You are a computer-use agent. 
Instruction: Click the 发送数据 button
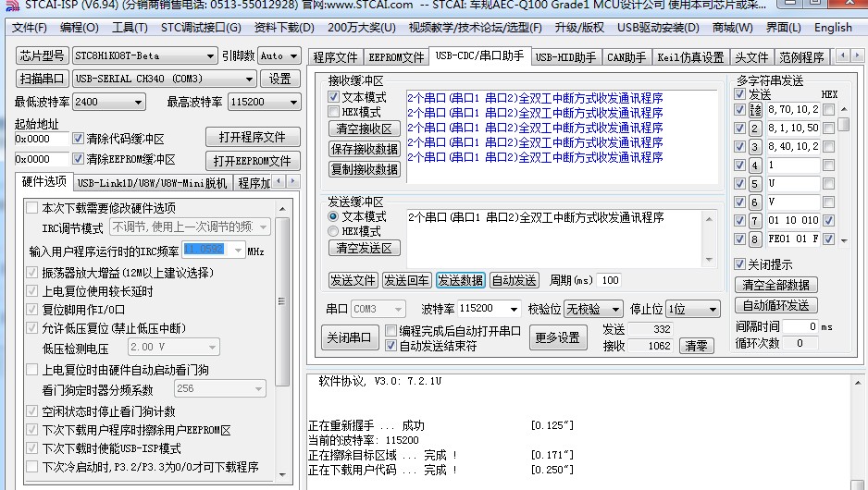(x=460, y=280)
